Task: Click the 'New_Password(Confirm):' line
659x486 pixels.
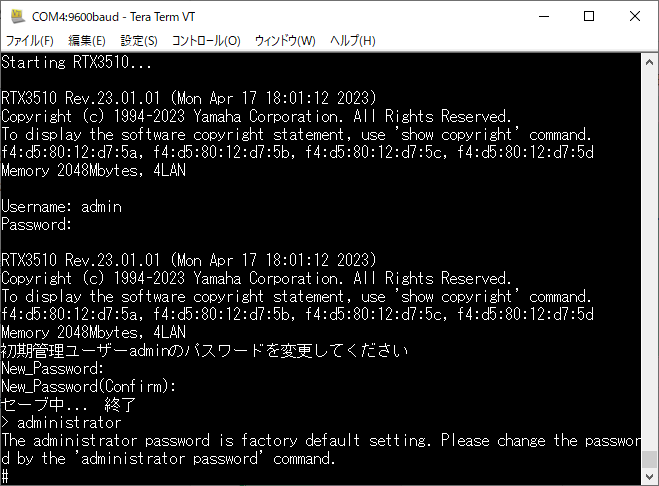Action: coord(89,386)
